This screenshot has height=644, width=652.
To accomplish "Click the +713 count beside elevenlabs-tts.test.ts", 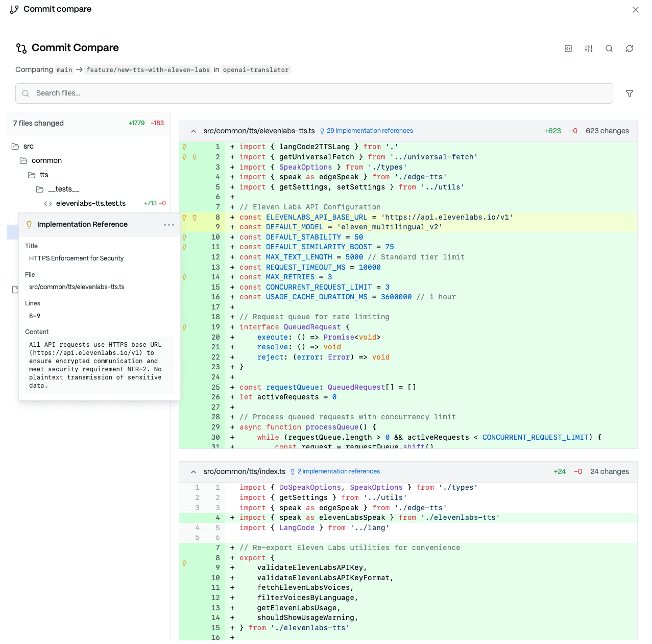I will click(x=150, y=203).
